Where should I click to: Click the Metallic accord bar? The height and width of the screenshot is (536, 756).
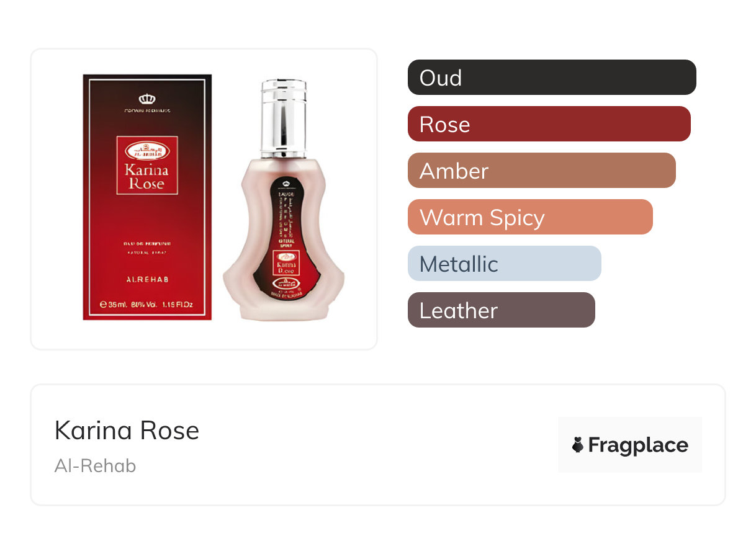(x=504, y=264)
